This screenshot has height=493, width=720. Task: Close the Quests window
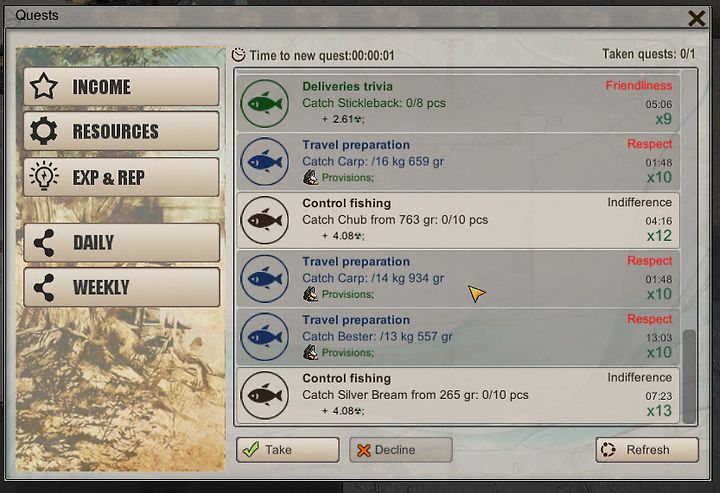pyautogui.click(x=697, y=18)
